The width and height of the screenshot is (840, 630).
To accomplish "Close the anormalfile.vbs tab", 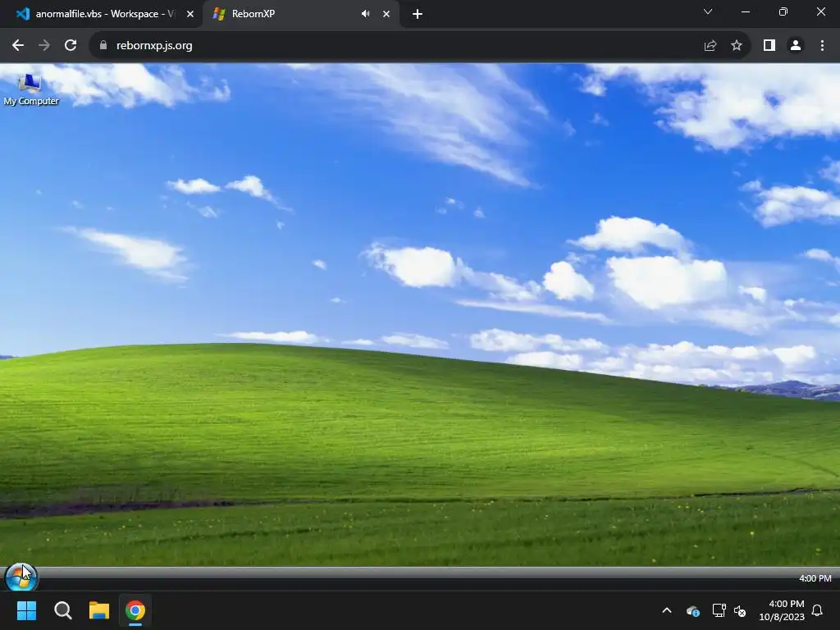I will (x=190, y=14).
